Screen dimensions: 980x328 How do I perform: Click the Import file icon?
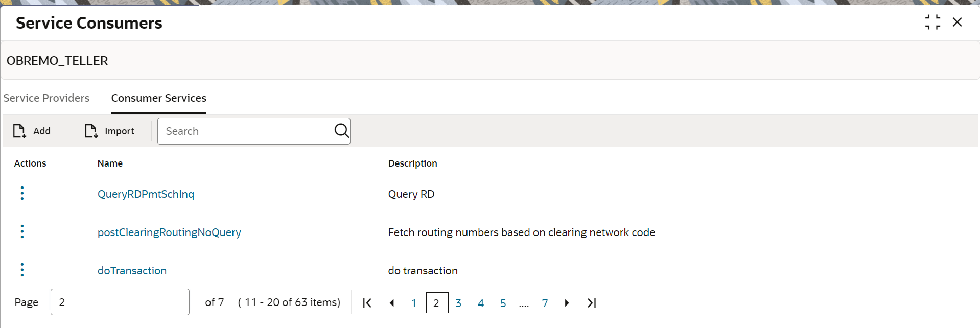pos(91,131)
